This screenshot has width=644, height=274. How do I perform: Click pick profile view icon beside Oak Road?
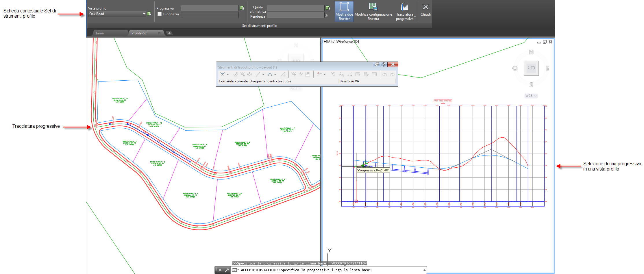[x=149, y=14]
